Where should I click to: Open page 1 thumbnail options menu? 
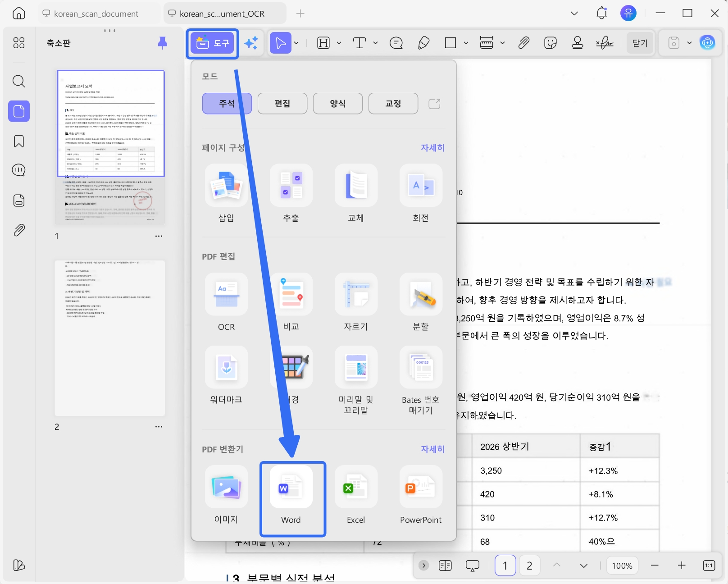pos(159,236)
